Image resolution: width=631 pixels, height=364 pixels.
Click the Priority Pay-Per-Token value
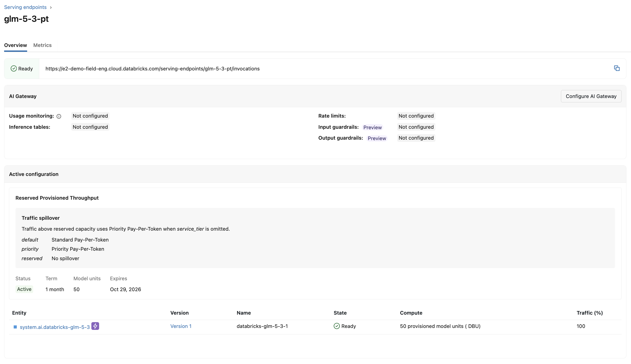78,249
